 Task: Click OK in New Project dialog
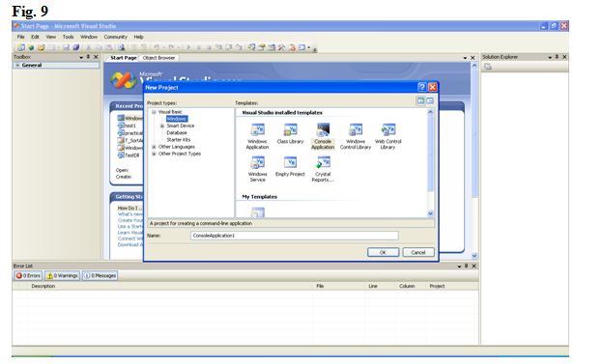[383, 253]
